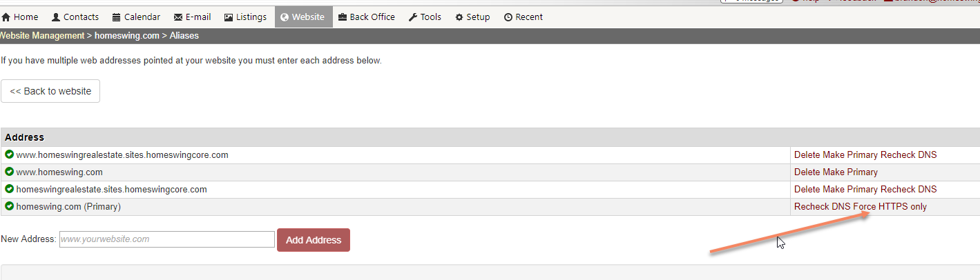
Task: Go to Website Management breadcrumb
Action: pos(41,36)
